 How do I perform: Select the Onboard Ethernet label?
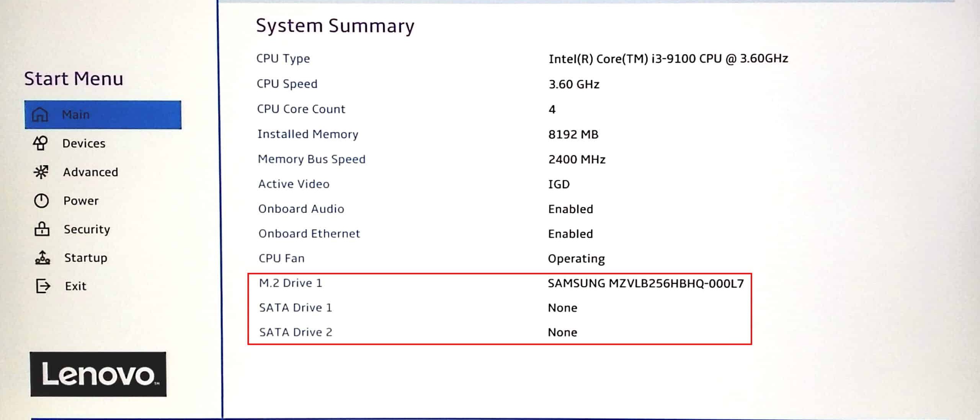309,234
